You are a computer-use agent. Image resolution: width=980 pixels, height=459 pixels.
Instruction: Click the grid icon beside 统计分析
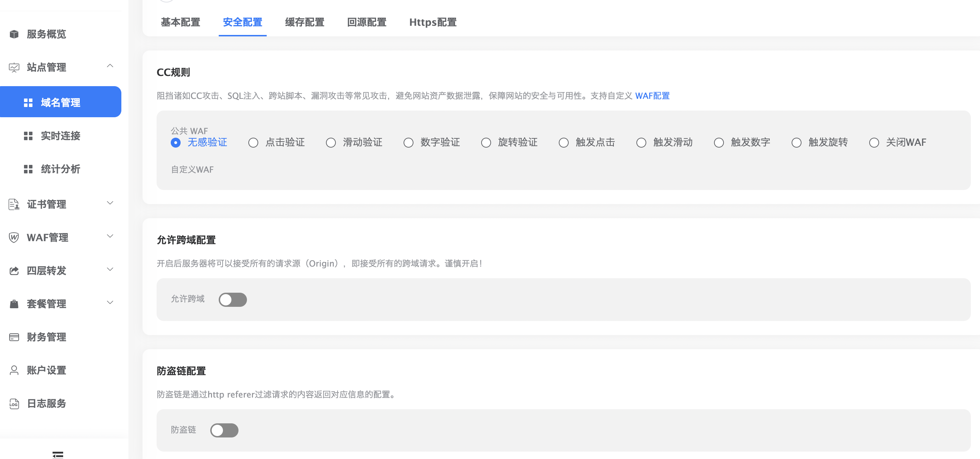point(28,169)
